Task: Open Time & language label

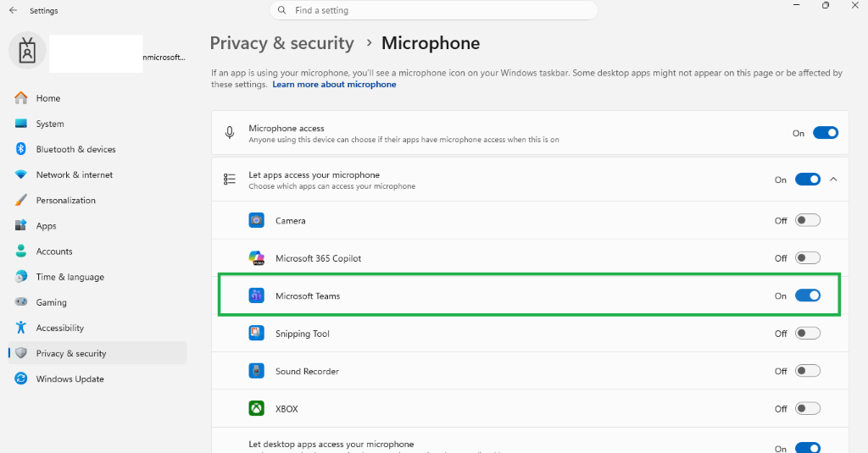Action: [70, 277]
